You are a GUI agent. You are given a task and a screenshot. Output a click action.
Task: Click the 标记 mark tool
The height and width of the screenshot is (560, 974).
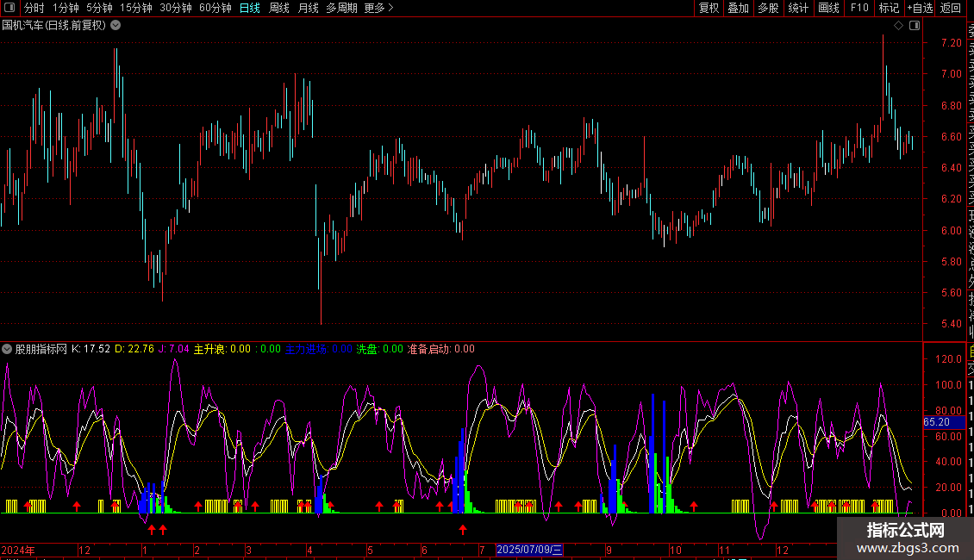point(889,9)
